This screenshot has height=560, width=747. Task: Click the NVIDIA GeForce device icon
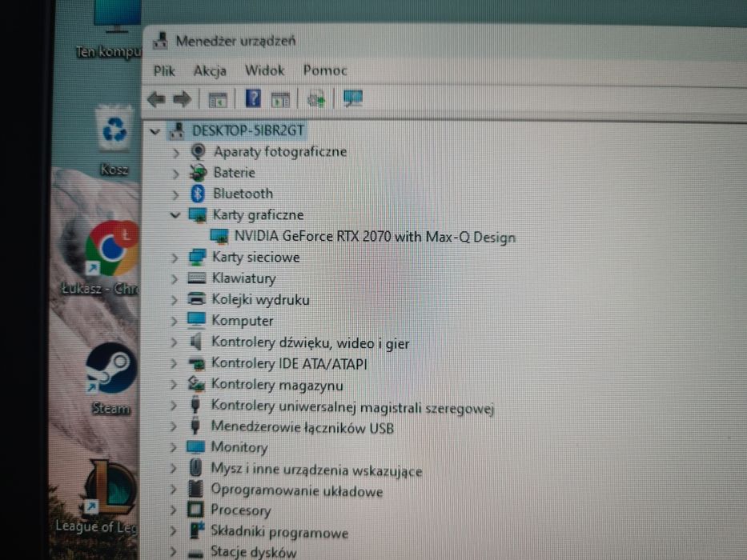(219, 236)
